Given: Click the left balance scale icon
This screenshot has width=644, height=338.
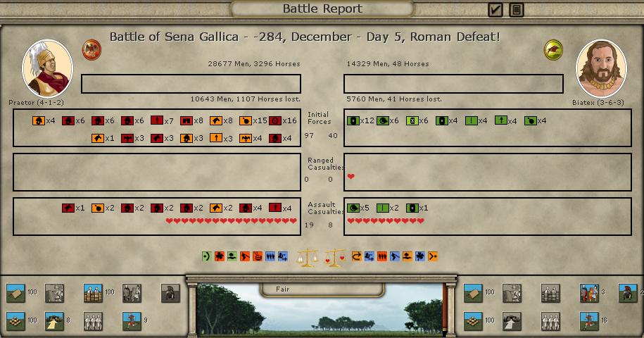Looking at the screenshot, I should 307,257.
